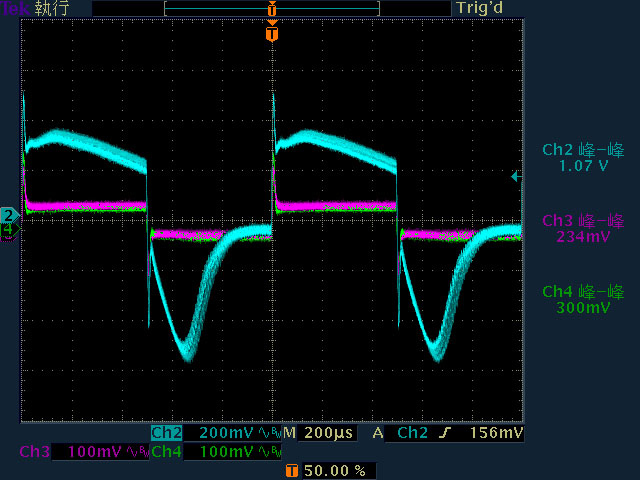This screenshot has width=640, height=480.
Task: Click the orange trigger position T marker
Action: 272,33
